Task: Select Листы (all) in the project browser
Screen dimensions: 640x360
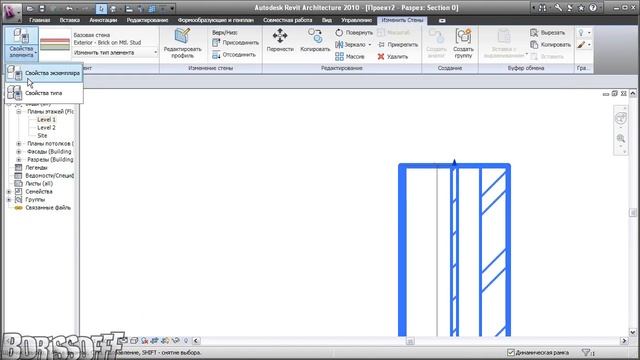Action: pos(39,184)
